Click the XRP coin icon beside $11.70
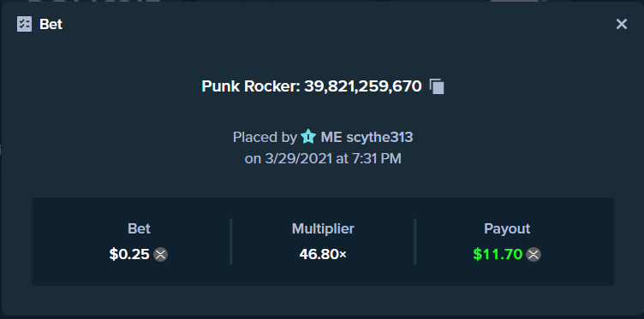Screen dimensions: 644x319 click(534, 254)
